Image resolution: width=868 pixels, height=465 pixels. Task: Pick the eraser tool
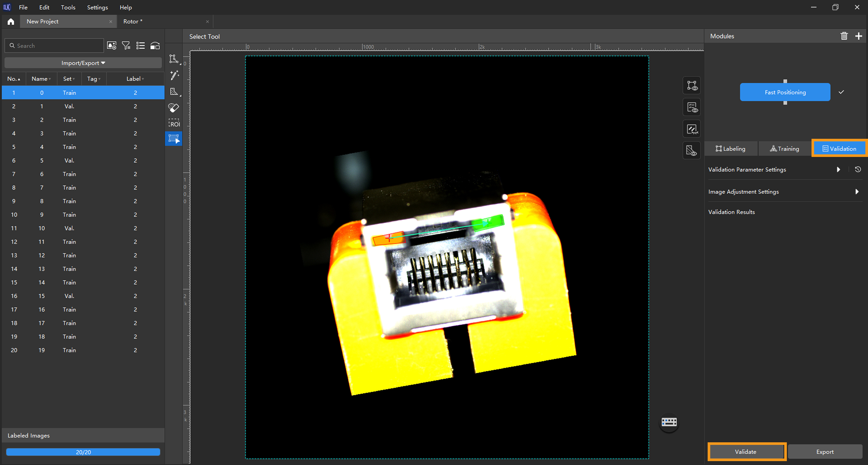tap(174, 107)
